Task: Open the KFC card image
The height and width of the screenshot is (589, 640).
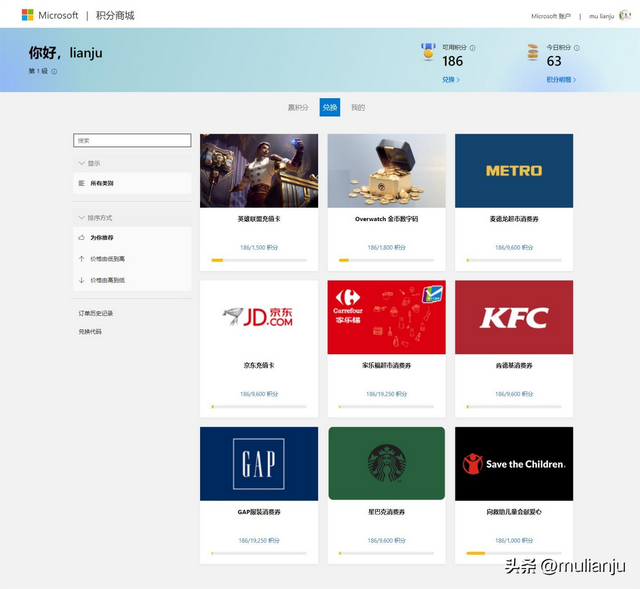Action: (x=514, y=317)
